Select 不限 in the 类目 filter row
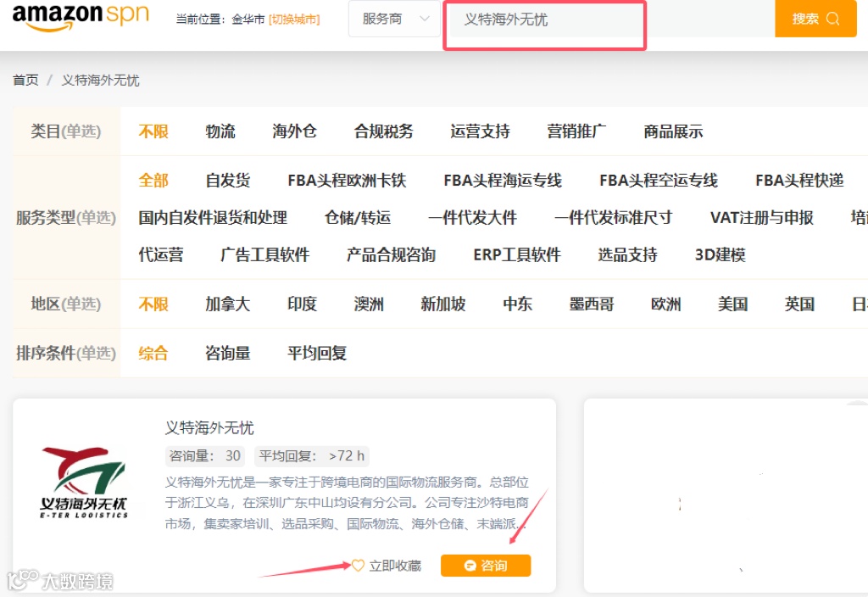 click(153, 131)
